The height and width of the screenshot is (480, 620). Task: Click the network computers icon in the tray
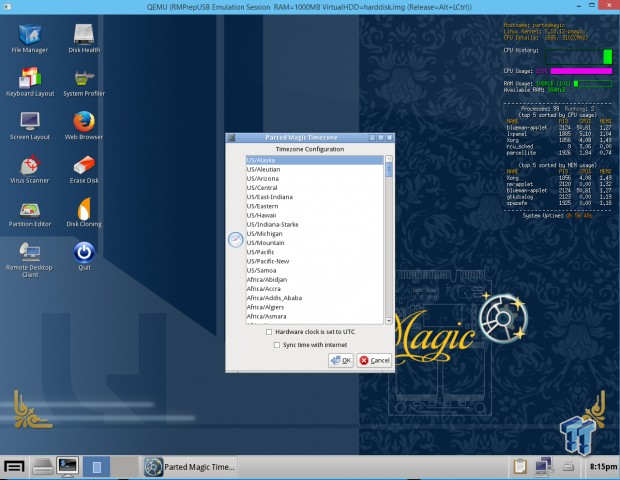click(544, 467)
